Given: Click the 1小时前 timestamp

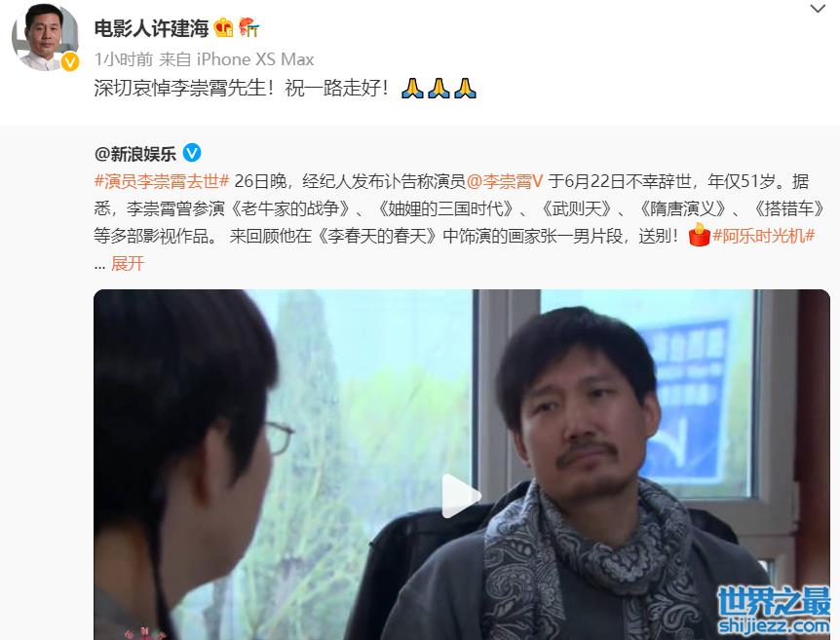Looking at the screenshot, I should click(124, 58).
